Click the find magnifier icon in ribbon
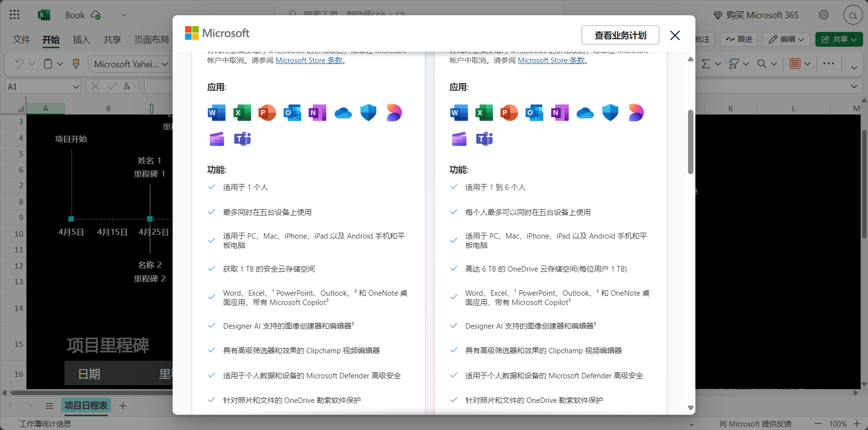This screenshot has height=430, width=868. 762,63
